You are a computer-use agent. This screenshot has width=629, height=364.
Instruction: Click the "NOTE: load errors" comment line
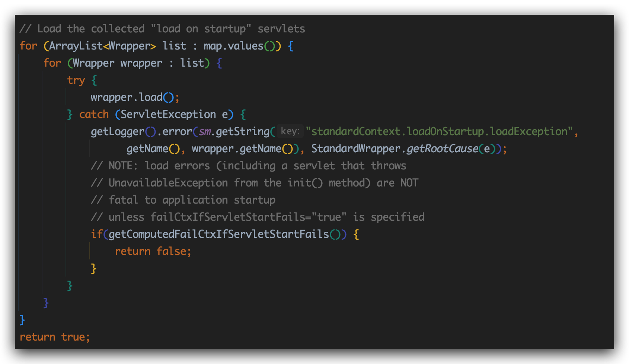pyautogui.click(x=248, y=166)
